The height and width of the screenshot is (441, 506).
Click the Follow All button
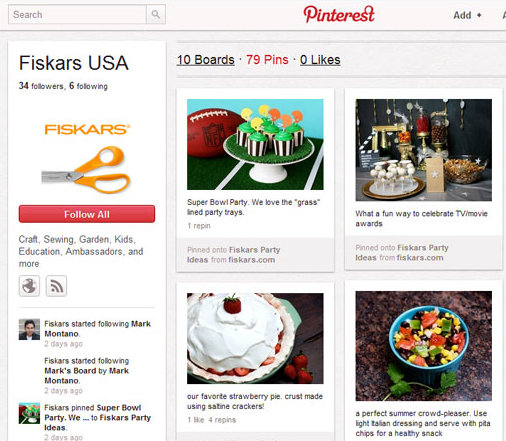pos(87,214)
